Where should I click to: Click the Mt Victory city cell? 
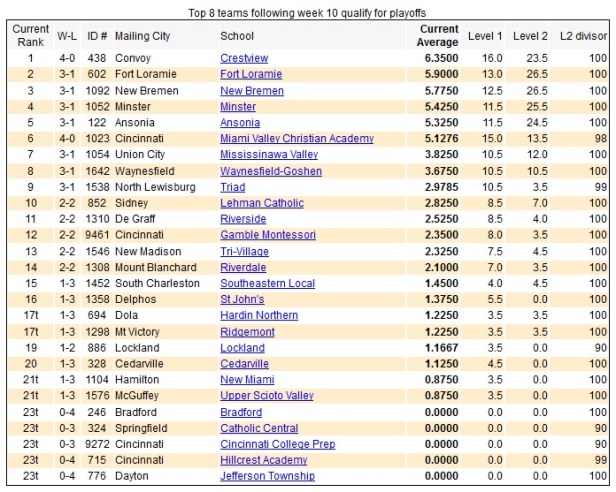pyautogui.click(x=137, y=332)
